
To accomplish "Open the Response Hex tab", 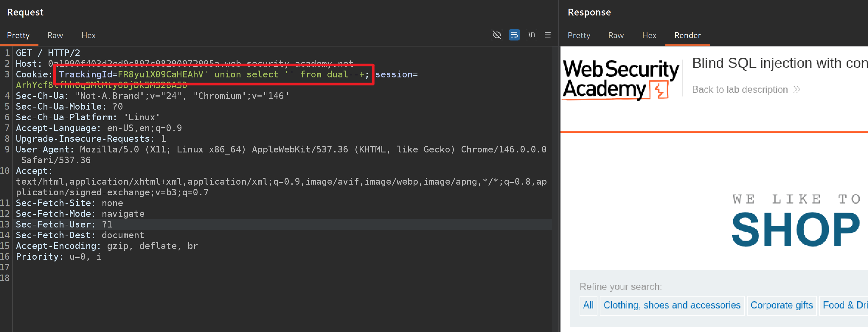I will (649, 35).
